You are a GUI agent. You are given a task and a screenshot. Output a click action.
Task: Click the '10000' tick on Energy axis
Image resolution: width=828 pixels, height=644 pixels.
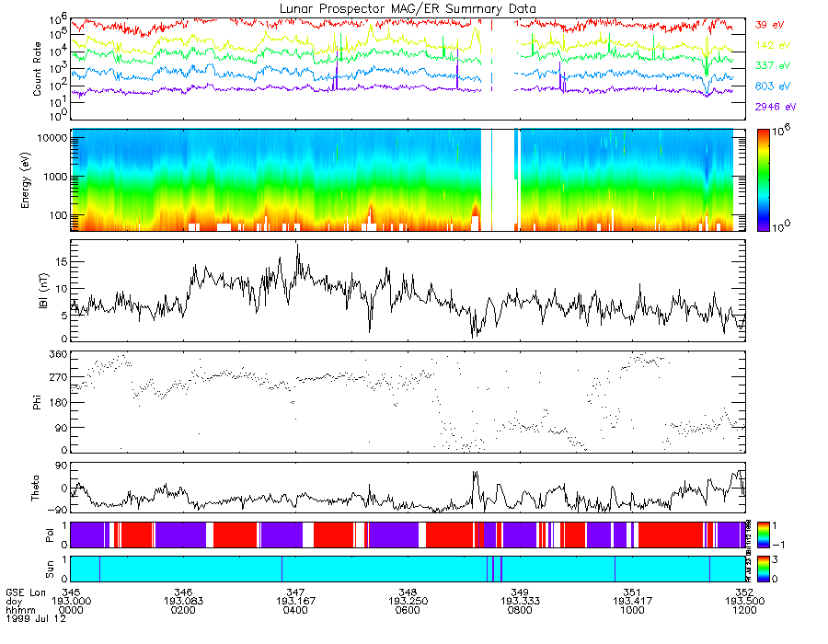pyautogui.click(x=52, y=138)
